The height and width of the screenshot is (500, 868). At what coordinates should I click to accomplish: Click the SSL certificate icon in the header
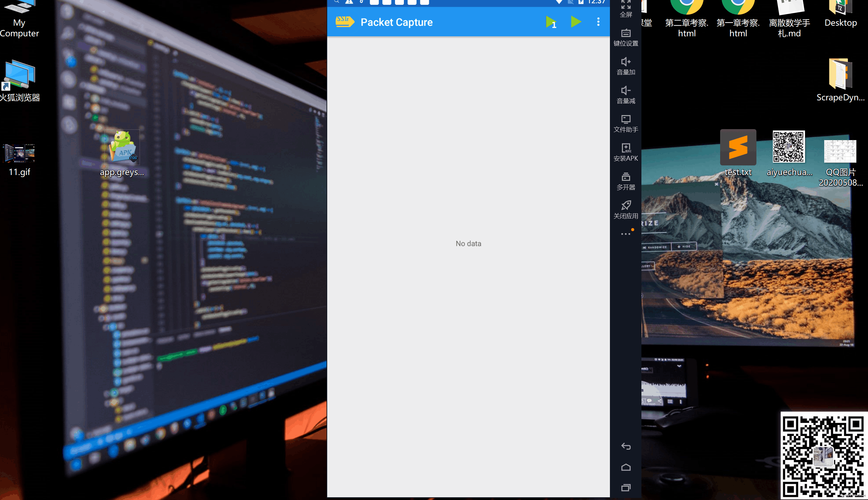pos(344,22)
